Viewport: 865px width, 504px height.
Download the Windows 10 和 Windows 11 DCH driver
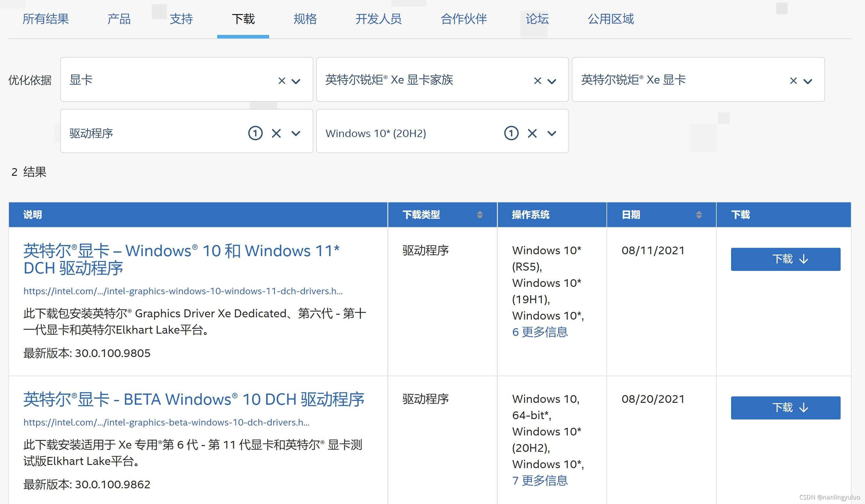[785, 259]
